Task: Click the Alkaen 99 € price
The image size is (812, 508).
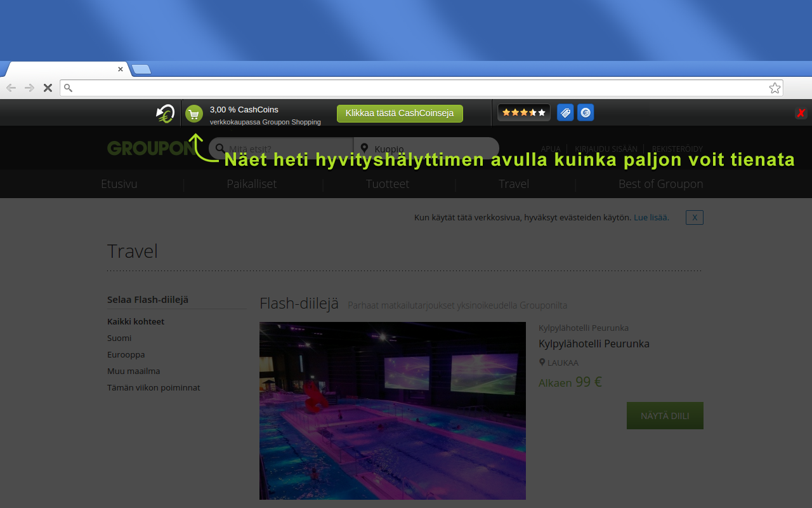Action: (570, 382)
